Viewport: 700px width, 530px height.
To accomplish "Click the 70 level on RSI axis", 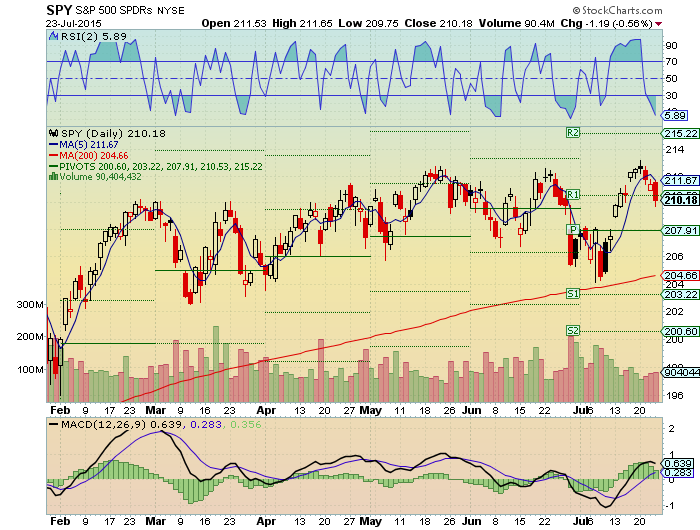I will [671, 62].
